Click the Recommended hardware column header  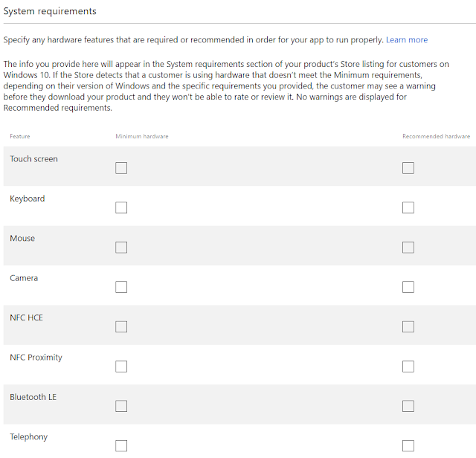[x=436, y=137]
